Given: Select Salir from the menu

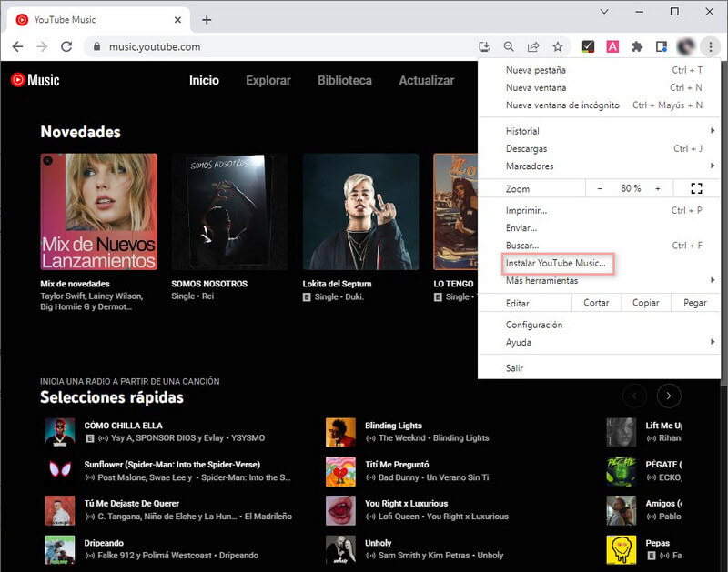Looking at the screenshot, I should coord(599,368).
